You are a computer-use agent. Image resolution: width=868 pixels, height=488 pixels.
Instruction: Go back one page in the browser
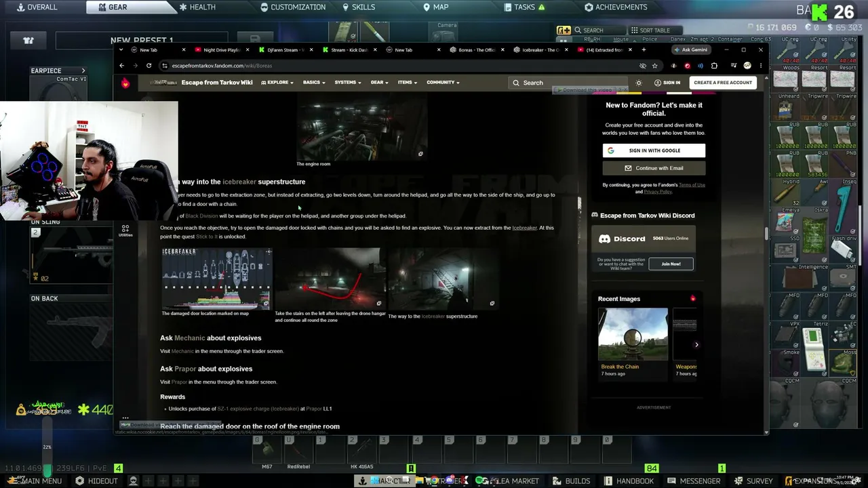[121, 66]
